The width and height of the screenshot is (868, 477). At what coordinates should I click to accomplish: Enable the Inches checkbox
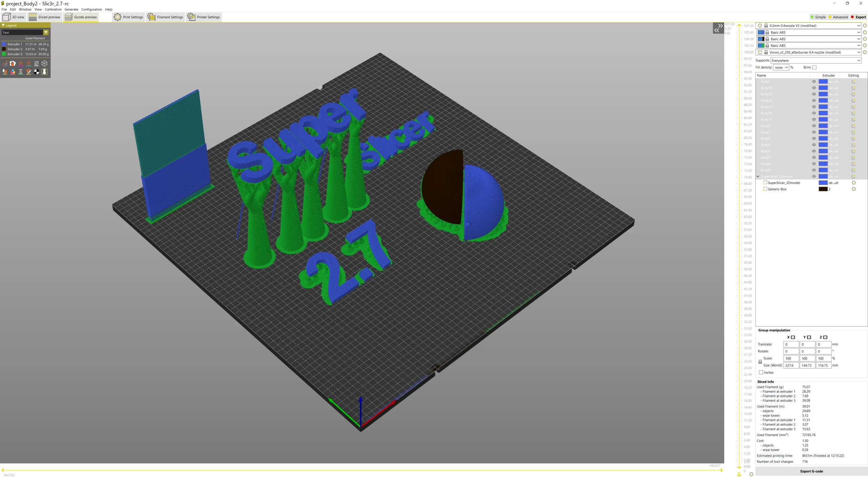pos(761,372)
